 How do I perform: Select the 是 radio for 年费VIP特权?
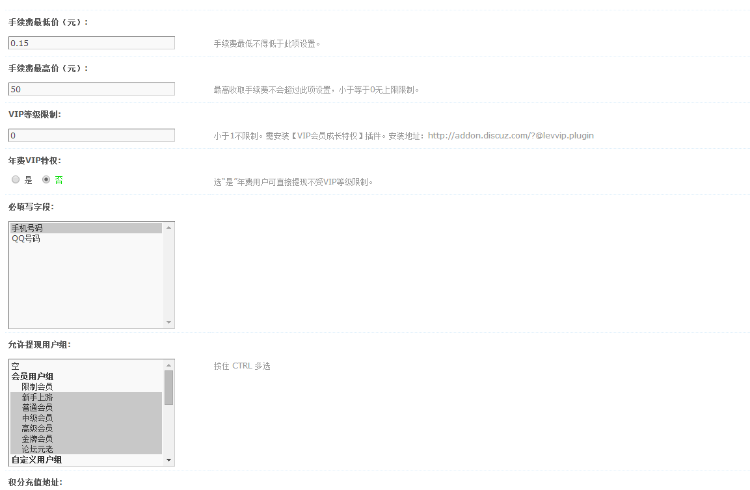coord(16,179)
